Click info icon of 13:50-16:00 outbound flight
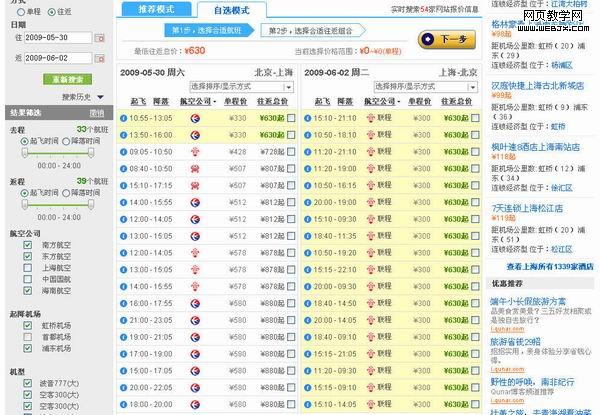 [x=123, y=135]
